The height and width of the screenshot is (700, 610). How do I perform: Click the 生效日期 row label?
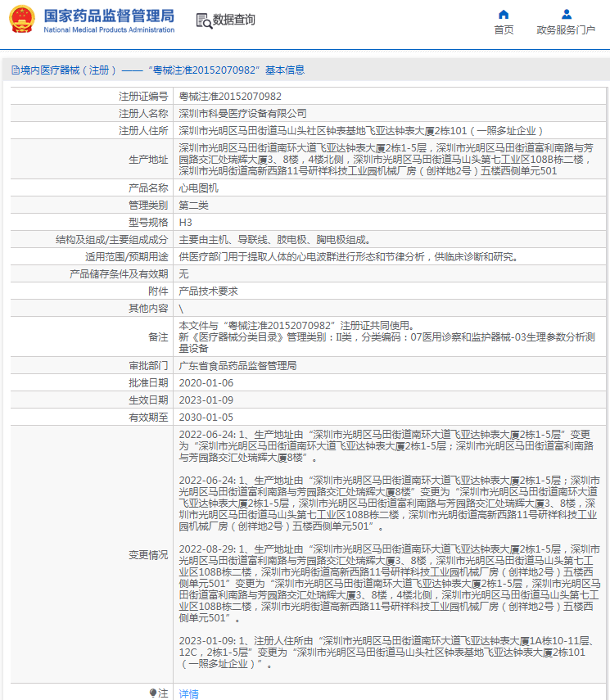(148, 400)
